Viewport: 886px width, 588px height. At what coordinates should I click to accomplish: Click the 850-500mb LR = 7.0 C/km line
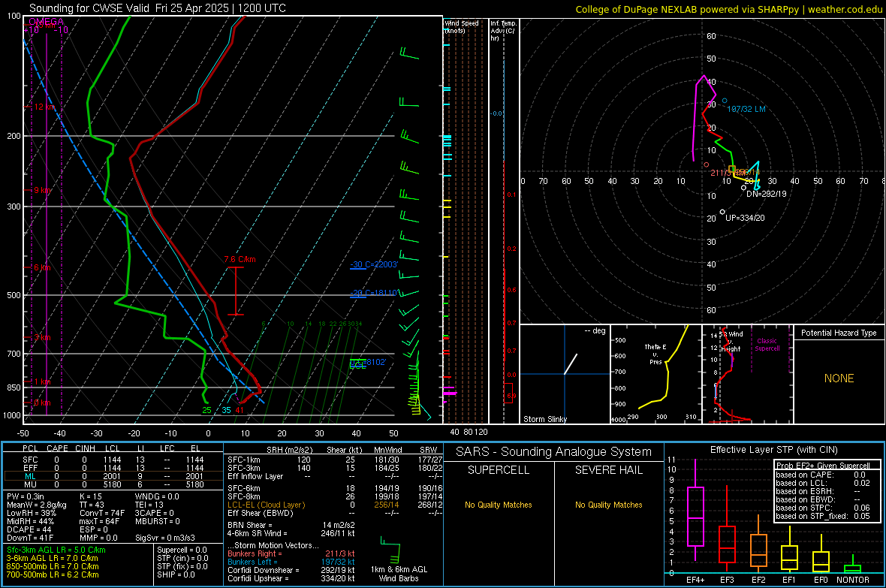pos(53,566)
